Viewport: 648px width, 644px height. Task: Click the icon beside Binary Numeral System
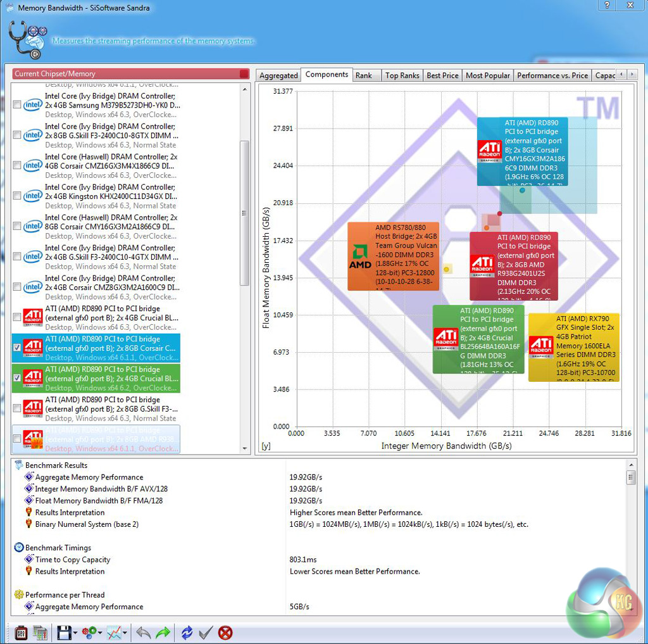tap(29, 524)
